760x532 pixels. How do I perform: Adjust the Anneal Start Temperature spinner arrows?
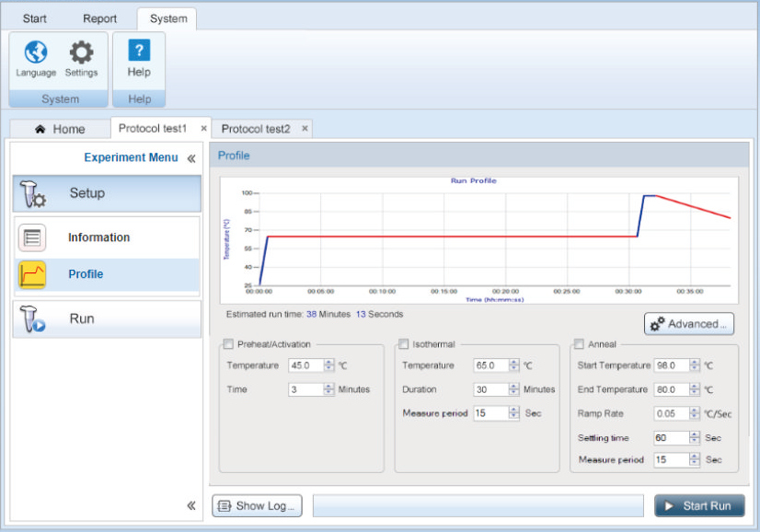pos(695,365)
